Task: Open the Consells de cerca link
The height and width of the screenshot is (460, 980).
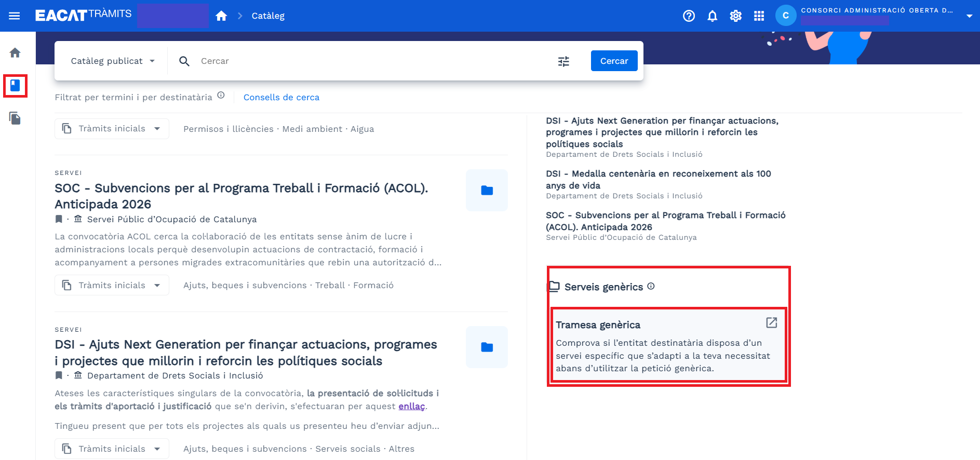Action: 281,97
